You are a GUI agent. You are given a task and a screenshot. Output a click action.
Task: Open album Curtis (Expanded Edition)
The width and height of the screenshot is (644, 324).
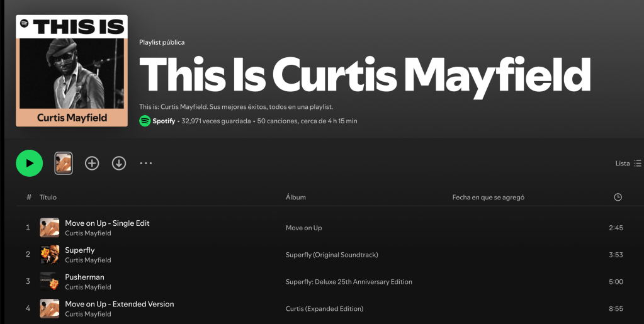tap(324, 309)
